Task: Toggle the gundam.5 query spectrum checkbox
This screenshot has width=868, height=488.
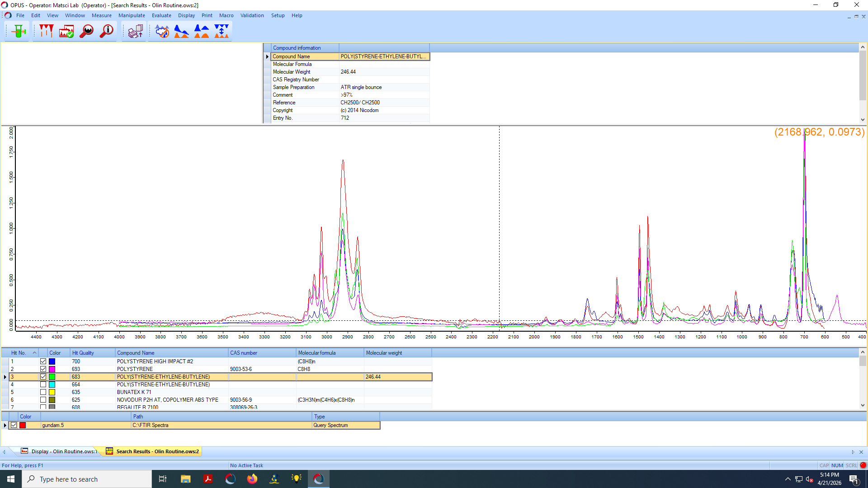Action: coord(14,425)
